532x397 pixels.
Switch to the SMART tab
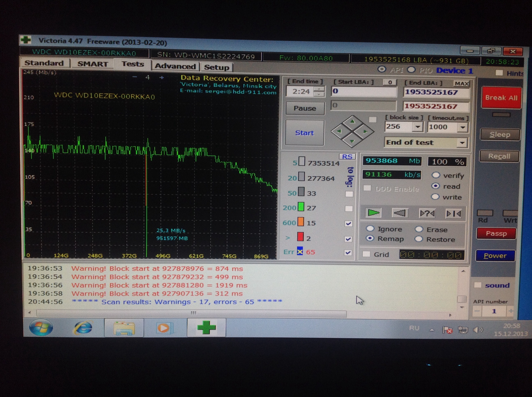point(93,64)
